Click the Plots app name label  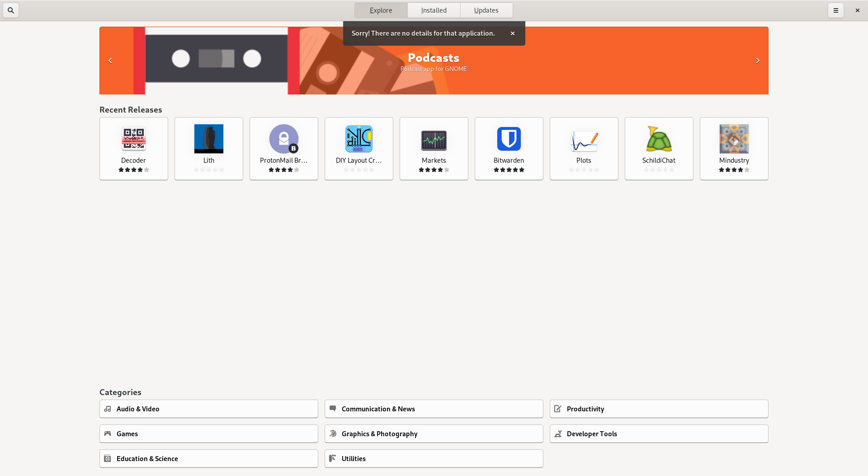[x=584, y=160]
